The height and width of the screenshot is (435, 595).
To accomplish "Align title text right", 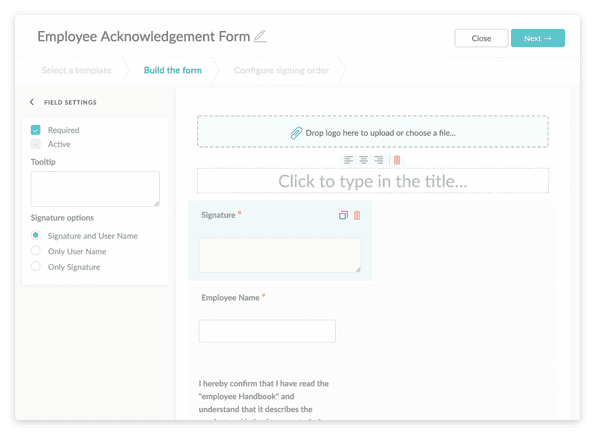I will (x=379, y=160).
